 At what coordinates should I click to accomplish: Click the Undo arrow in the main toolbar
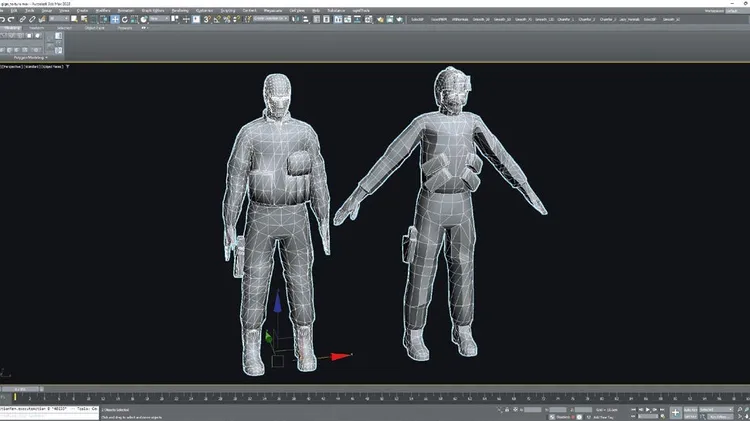(4, 18)
